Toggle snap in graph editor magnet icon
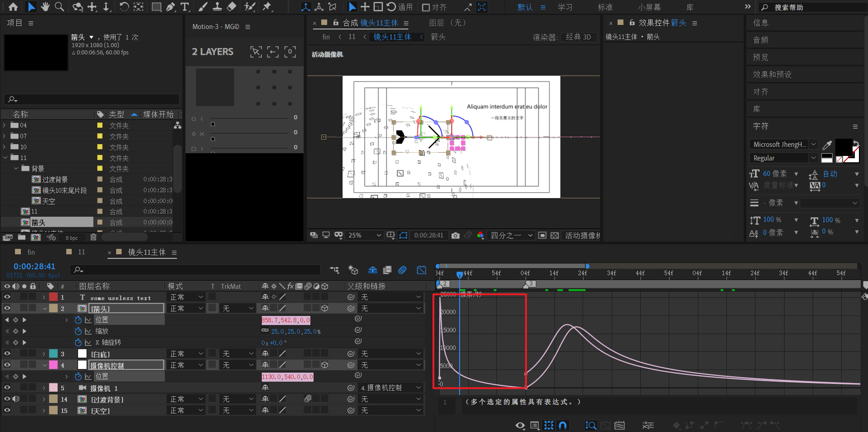This screenshot has width=868, height=432. 563,425
